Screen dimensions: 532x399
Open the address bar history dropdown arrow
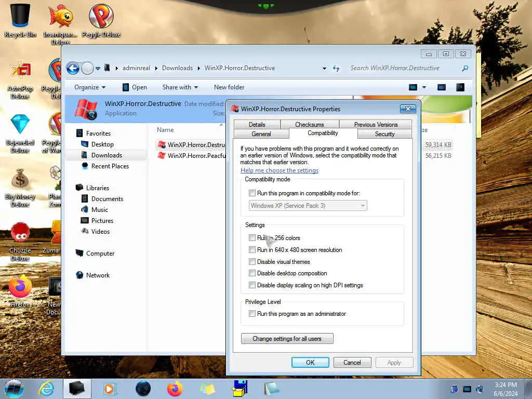(324, 68)
